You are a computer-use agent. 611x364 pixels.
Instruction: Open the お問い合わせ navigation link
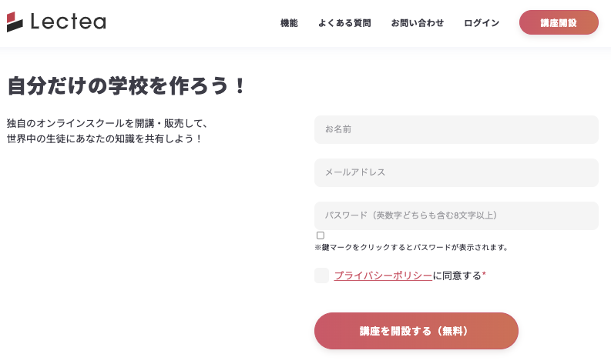click(418, 23)
